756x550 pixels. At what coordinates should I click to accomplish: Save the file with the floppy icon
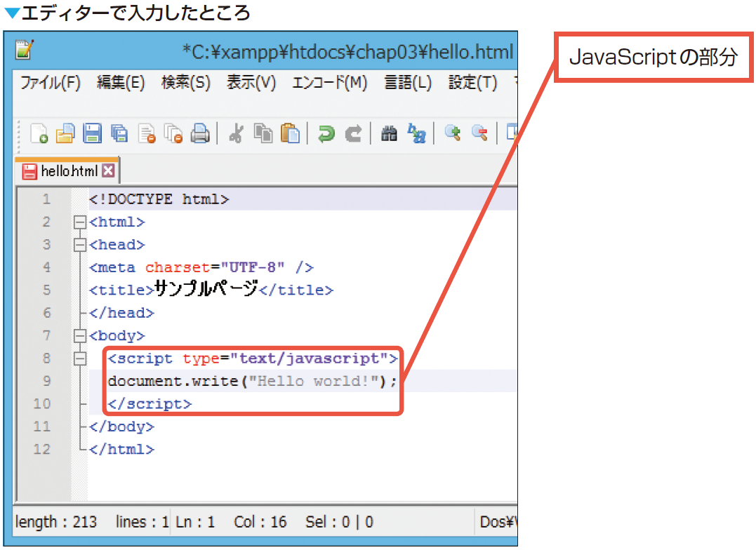(x=93, y=133)
